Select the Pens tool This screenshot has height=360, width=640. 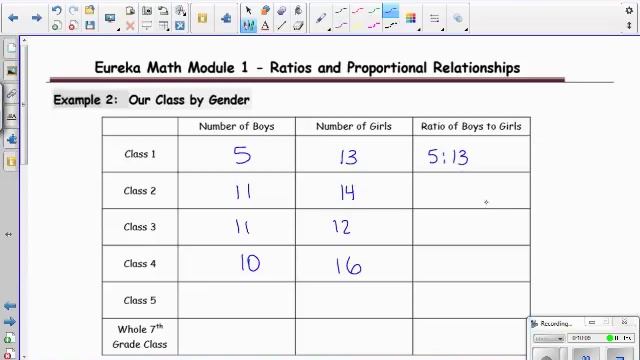[248, 26]
